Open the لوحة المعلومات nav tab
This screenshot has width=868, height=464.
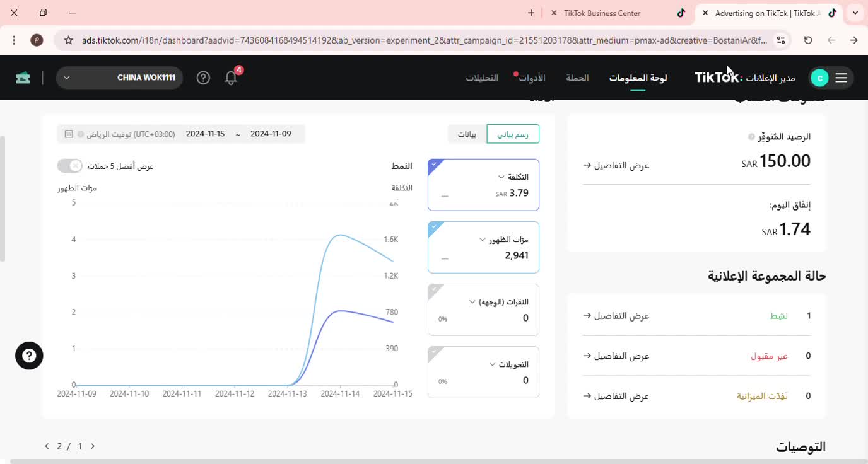(x=638, y=78)
